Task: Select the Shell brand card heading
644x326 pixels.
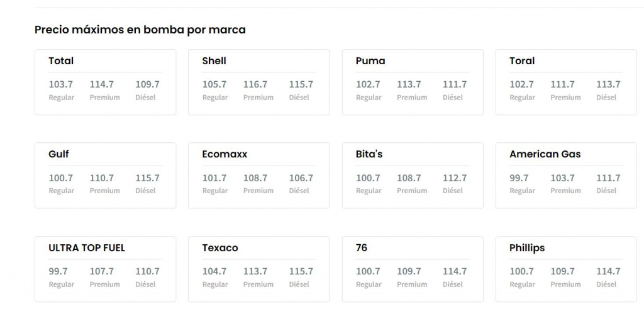Action: pos(214,61)
